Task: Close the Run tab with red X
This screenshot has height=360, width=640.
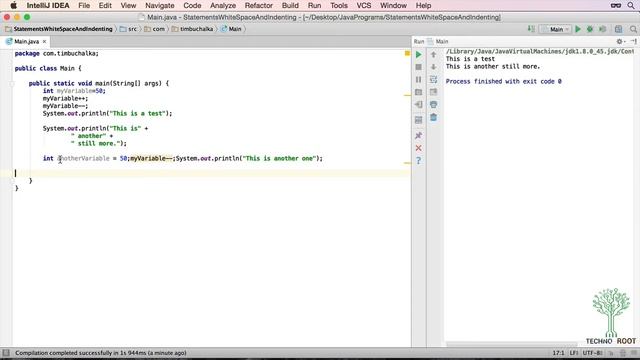Action: click(x=418, y=148)
